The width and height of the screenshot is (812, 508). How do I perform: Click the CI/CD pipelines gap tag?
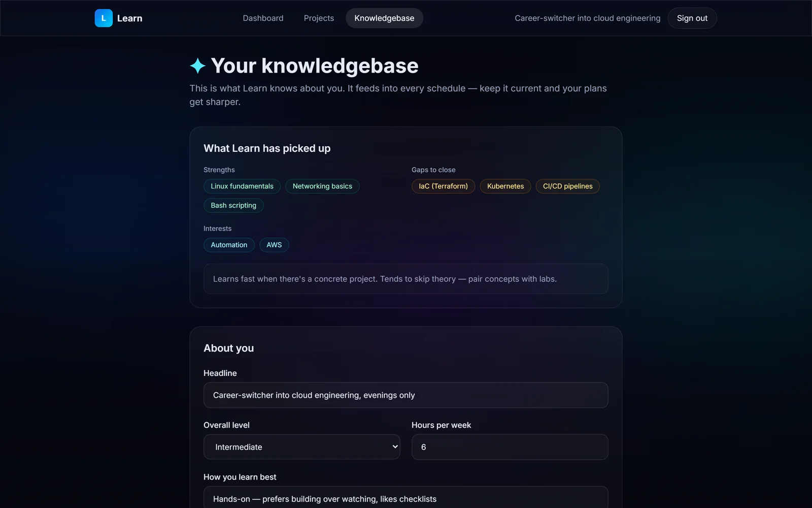(x=567, y=186)
